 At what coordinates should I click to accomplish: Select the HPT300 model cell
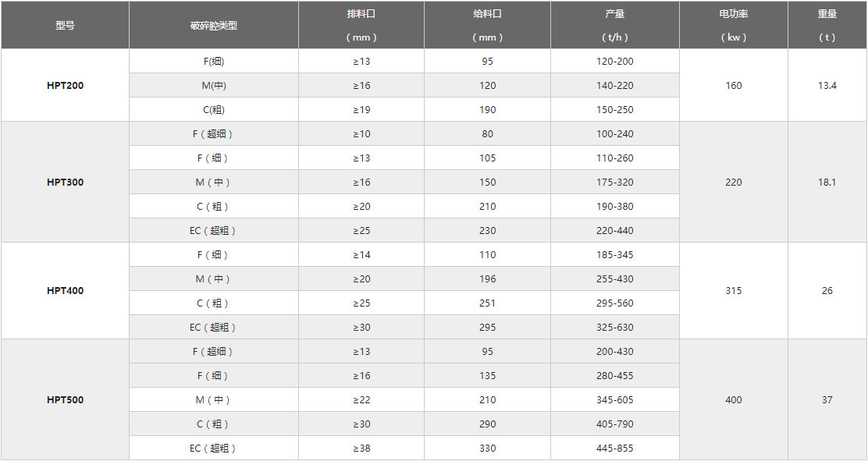(65, 183)
